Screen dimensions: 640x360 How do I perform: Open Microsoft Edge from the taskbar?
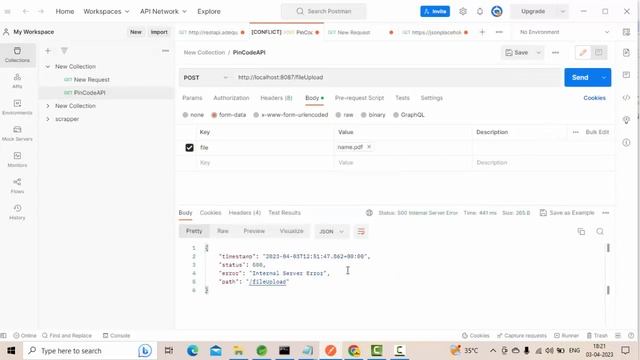(x=192, y=351)
